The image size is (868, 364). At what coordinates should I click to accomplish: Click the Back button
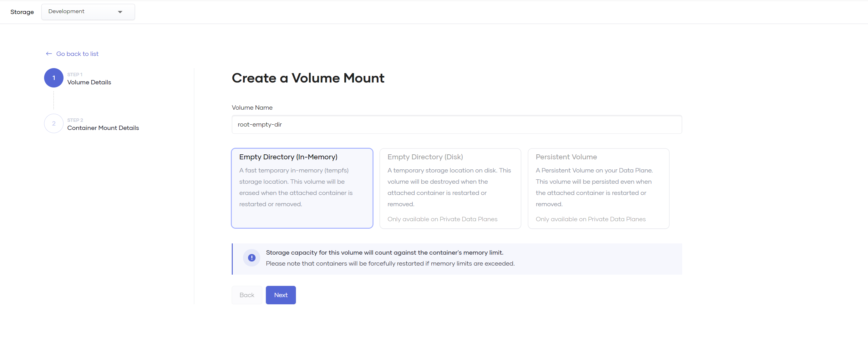tap(247, 295)
